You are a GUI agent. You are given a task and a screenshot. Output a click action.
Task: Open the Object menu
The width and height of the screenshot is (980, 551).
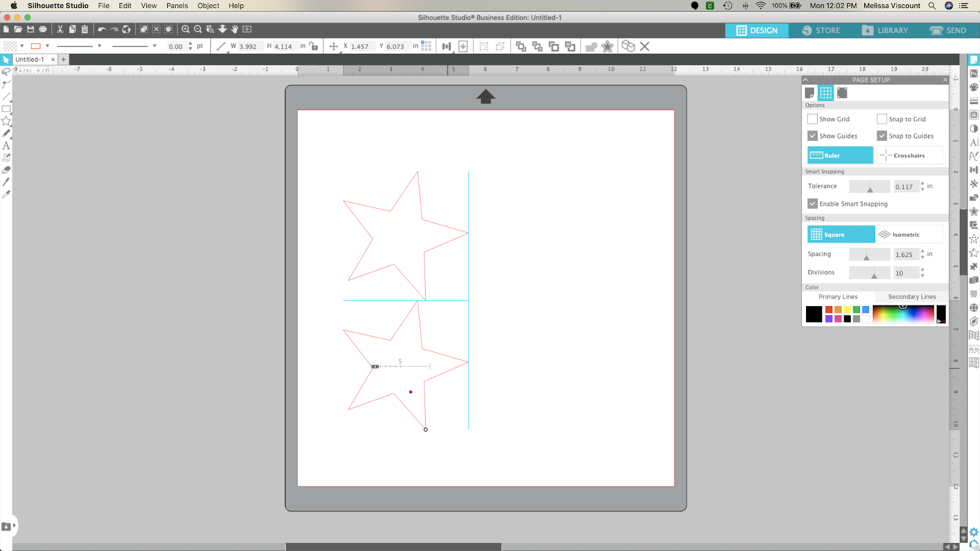pos(208,6)
